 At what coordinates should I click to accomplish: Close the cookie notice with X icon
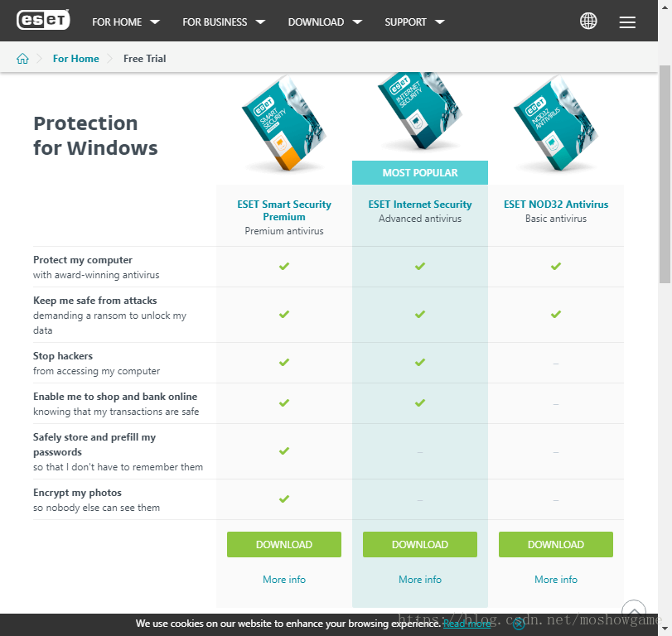(519, 624)
